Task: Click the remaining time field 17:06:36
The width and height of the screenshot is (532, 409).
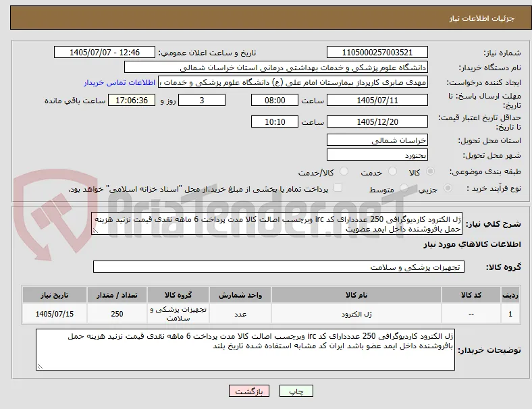Action: point(132,100)
